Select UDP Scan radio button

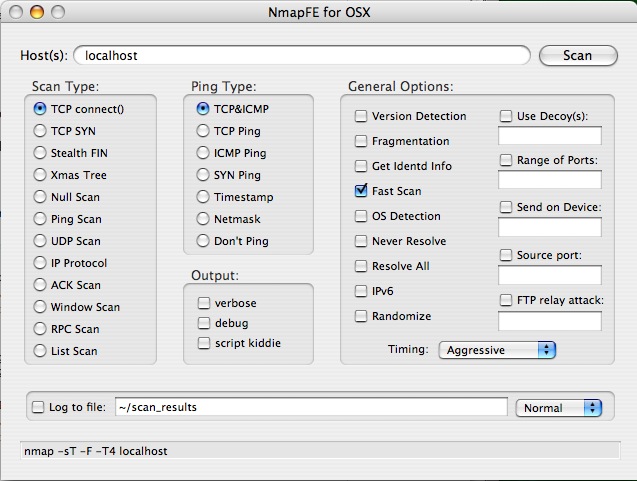pyautogui.click(x=41, y=241)
